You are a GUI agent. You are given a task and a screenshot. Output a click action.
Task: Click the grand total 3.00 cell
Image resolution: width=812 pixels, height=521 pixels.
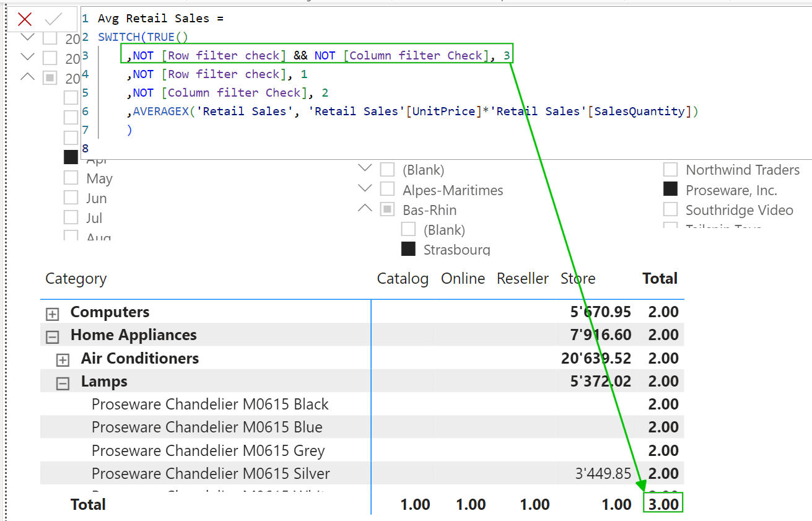pyautogui.click(x=663, y=504)
